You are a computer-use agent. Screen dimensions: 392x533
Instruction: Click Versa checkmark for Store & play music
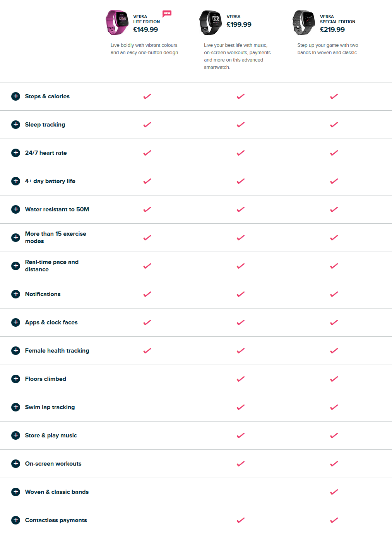(241, 435)
